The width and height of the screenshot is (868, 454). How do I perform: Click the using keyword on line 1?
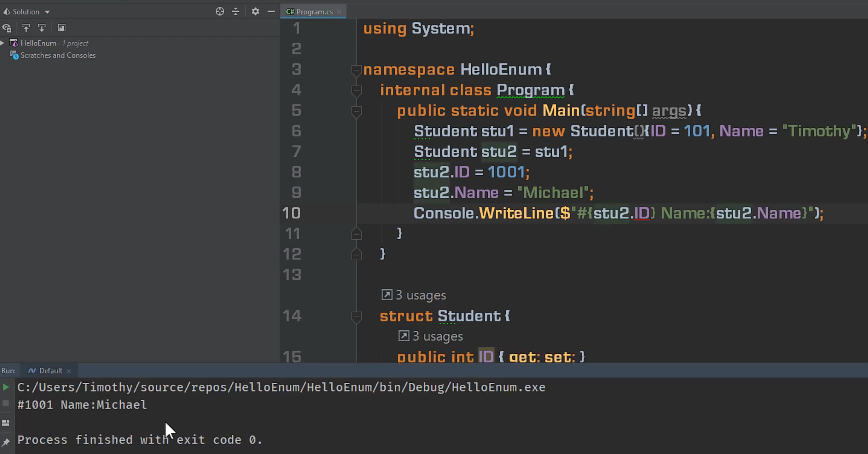(385, 29)
